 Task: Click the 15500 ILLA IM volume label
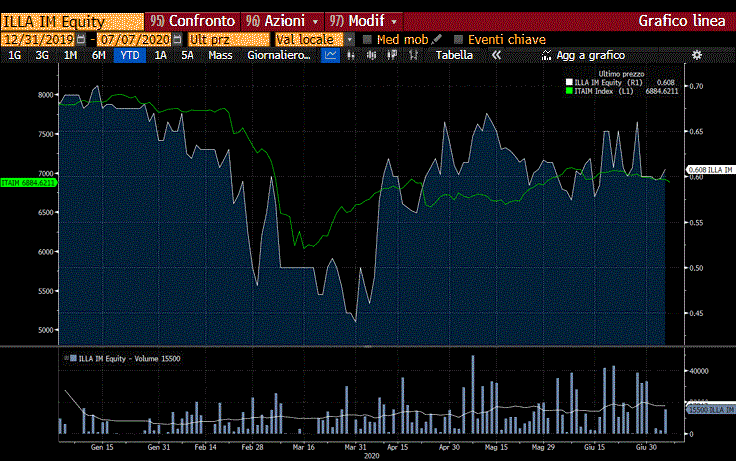[x=711, y=410]
